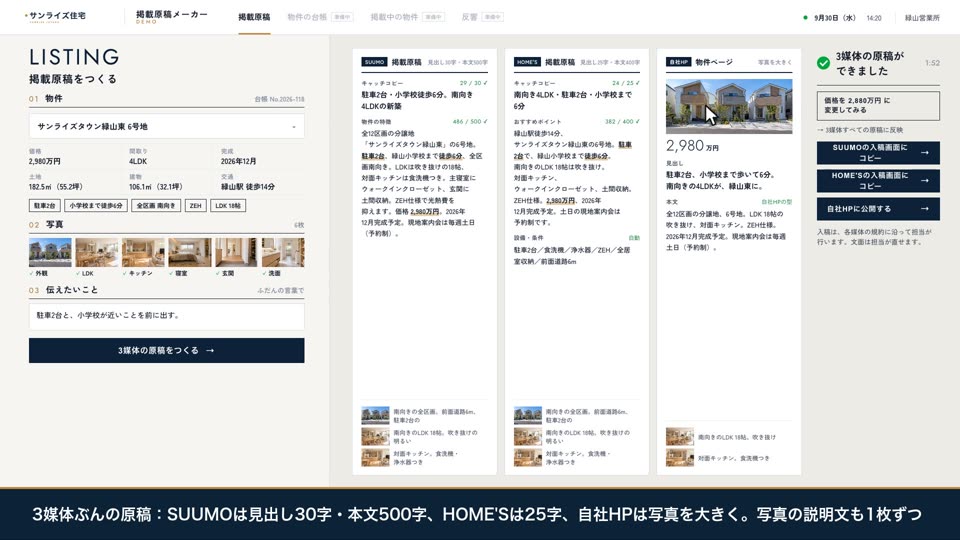Toggle the 全区画 南向き tag

156,206
